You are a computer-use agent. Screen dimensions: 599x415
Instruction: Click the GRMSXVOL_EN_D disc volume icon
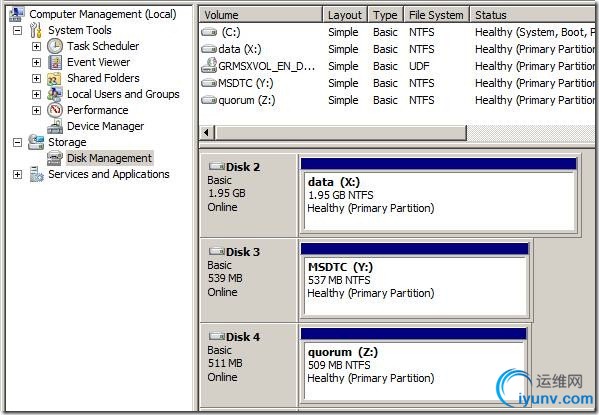click(x=209, y=65)
